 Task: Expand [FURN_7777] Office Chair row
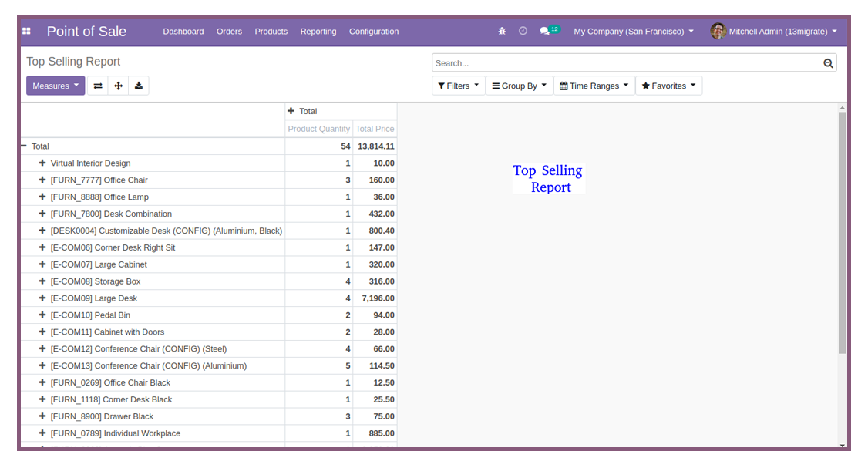coord(42,180)
